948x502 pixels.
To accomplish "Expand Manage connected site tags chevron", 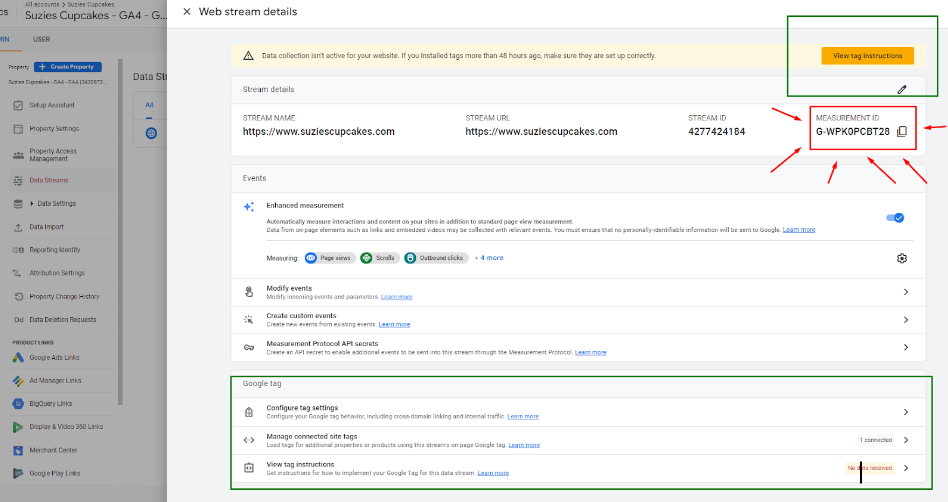I will pyautogui.click(x=906, y=440).
